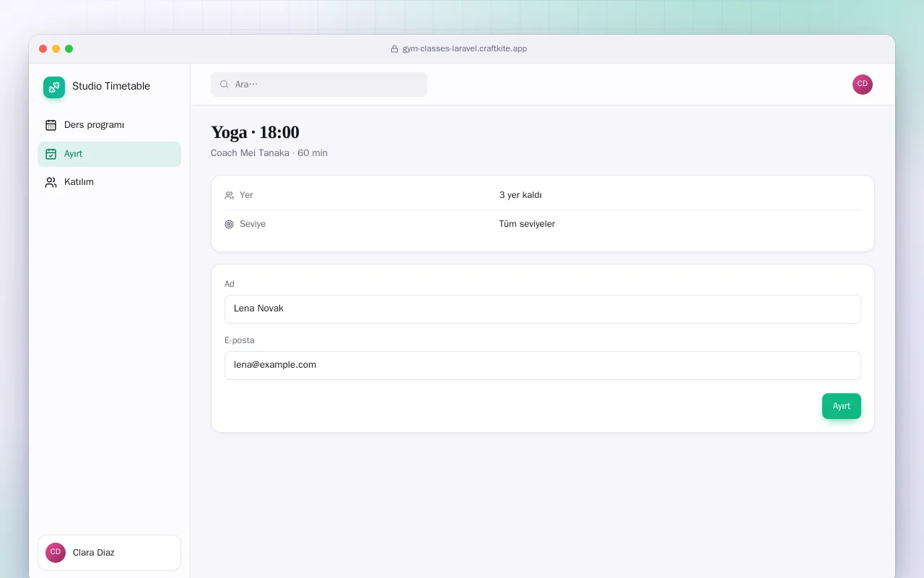The image size is (924, 578).
Task: Click the address bar URL text
Action: pos(465,49)
